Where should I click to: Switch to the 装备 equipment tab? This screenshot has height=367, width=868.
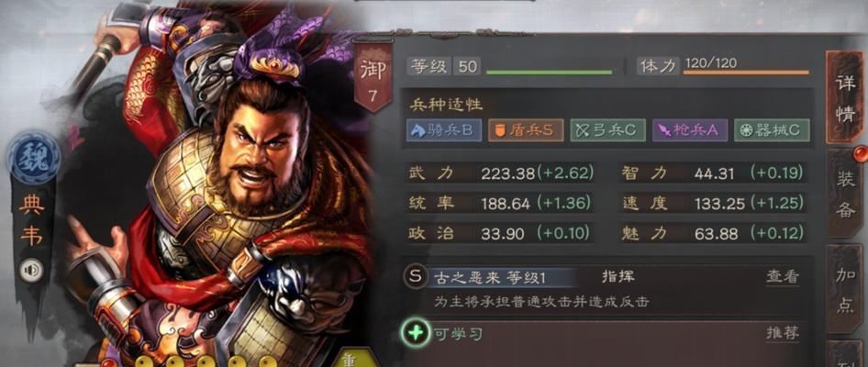point(845,194)
